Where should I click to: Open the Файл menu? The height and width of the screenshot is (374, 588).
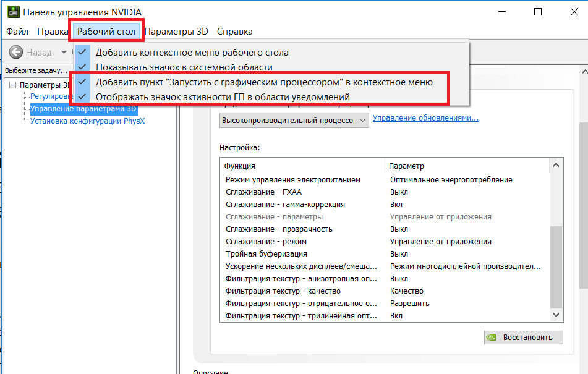[17, 32]
